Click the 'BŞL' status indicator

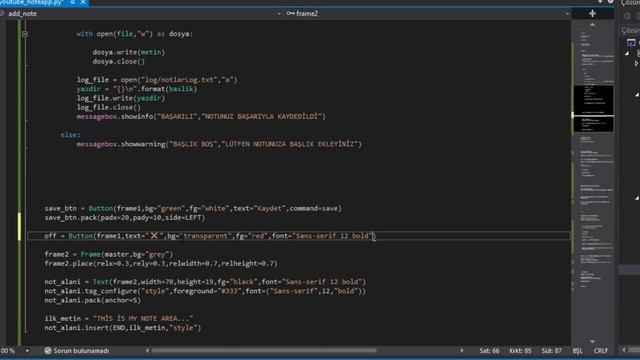[x=577, y=351]
